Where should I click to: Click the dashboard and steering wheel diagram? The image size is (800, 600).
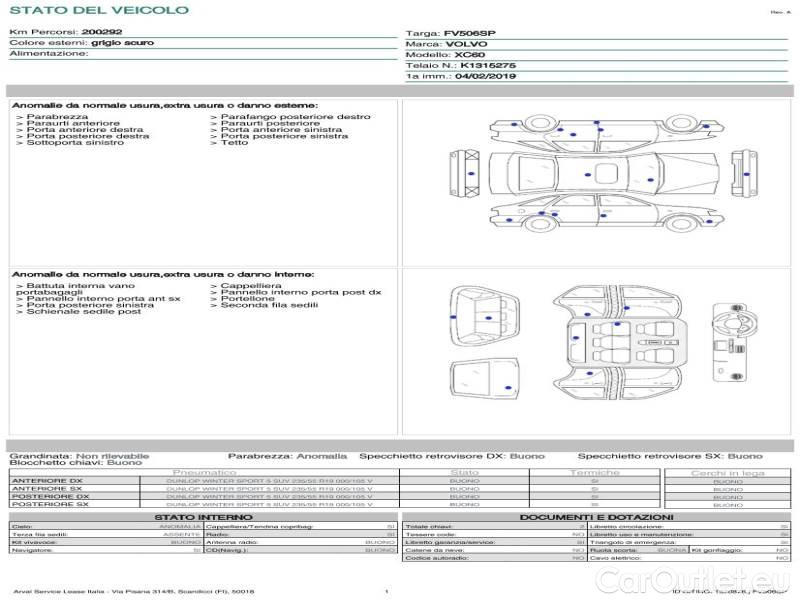[x=735, y=342]
